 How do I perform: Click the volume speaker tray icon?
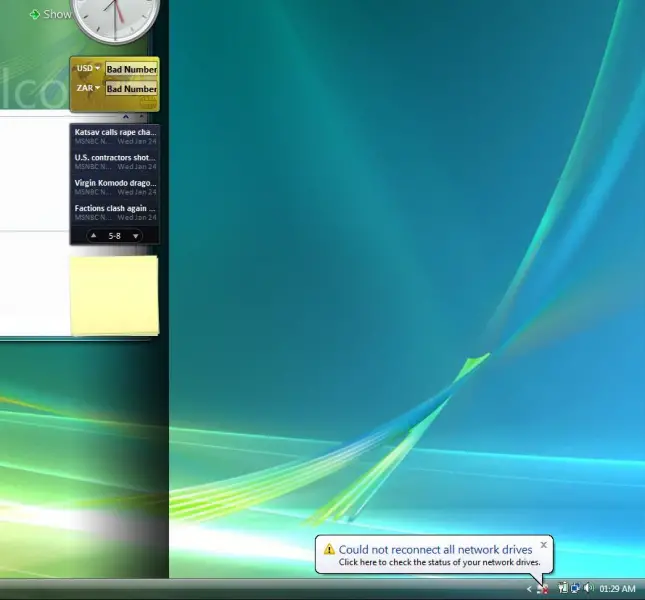click(x=588, y=589)
